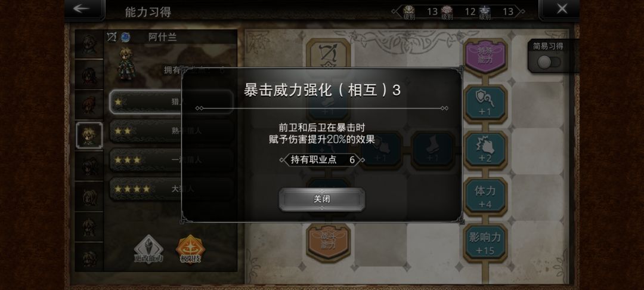This screenshot has height=290, width=644.
Task: Click the 关闭 button in the dialog
Action: coord(321,199)
